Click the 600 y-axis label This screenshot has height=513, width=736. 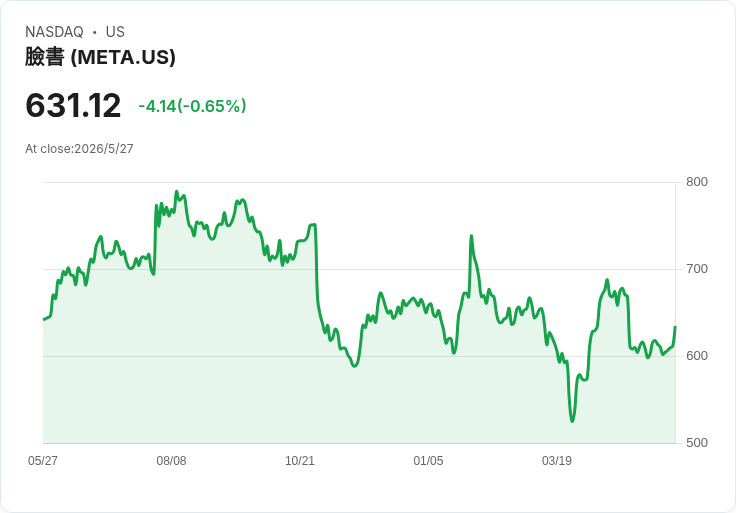click(x=697, y=356)
